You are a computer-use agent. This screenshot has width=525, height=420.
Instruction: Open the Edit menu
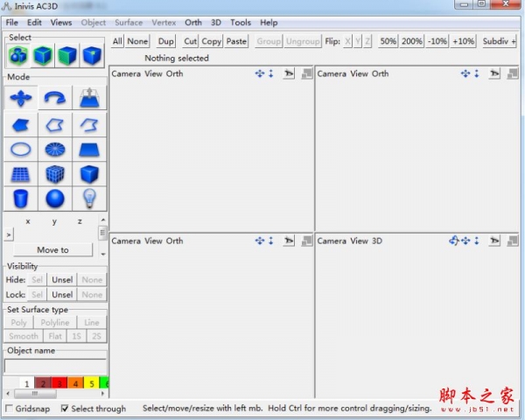(34, 23)
